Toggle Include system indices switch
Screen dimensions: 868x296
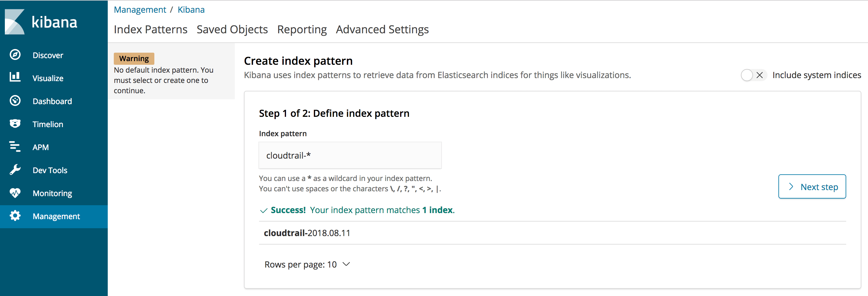coord(753,75)
